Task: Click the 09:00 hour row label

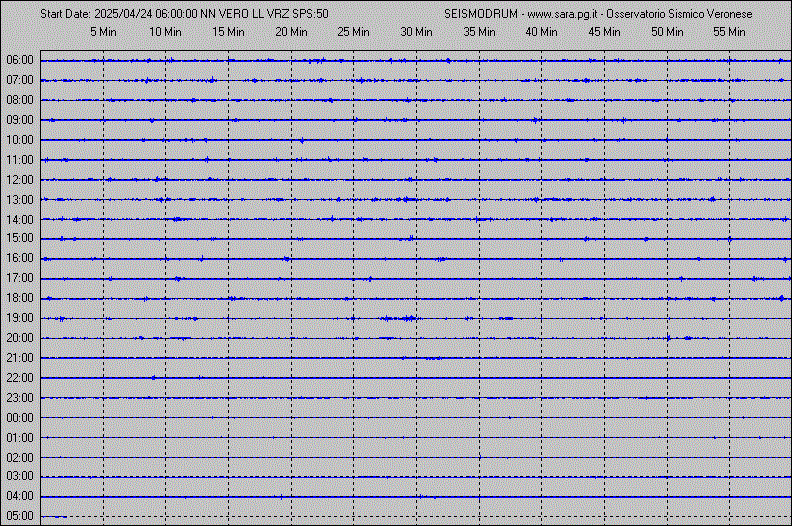Action: (20, 120)
